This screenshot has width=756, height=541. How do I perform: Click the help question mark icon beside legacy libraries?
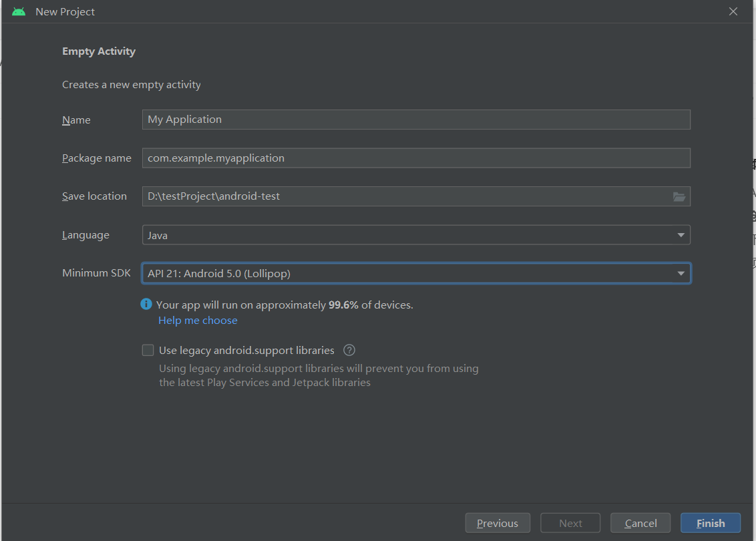[349, 350]
